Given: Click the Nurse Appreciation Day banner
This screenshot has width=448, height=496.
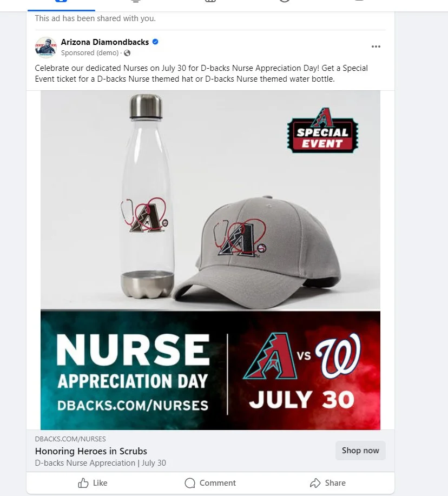Looking at the screenshot, I should [133, 372].
